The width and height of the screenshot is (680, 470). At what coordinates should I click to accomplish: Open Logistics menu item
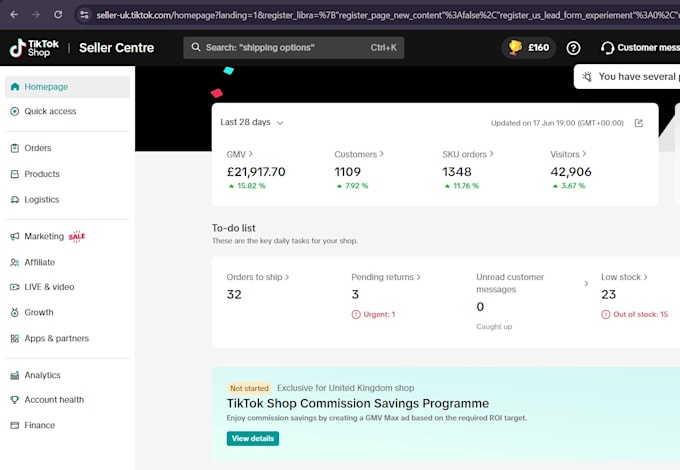(67, 200)
